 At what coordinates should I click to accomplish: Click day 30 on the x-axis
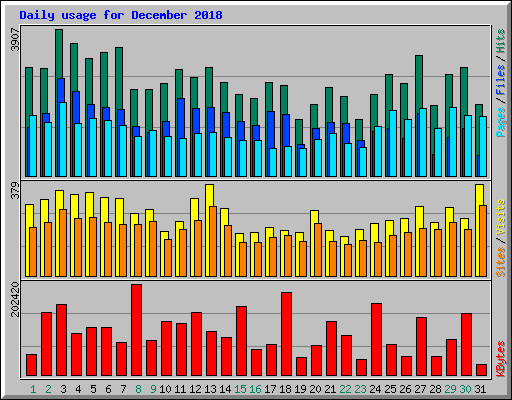pos(465,389)
